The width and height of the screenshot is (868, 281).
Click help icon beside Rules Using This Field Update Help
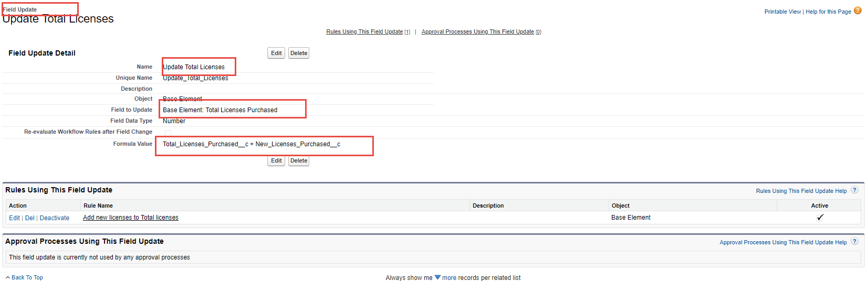point(854,190)
